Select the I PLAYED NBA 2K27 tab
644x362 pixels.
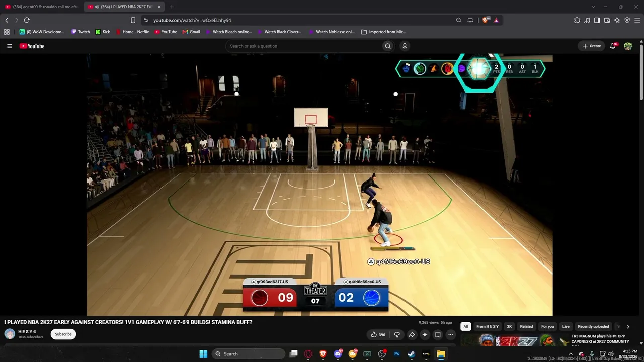(x=123, y=7)
